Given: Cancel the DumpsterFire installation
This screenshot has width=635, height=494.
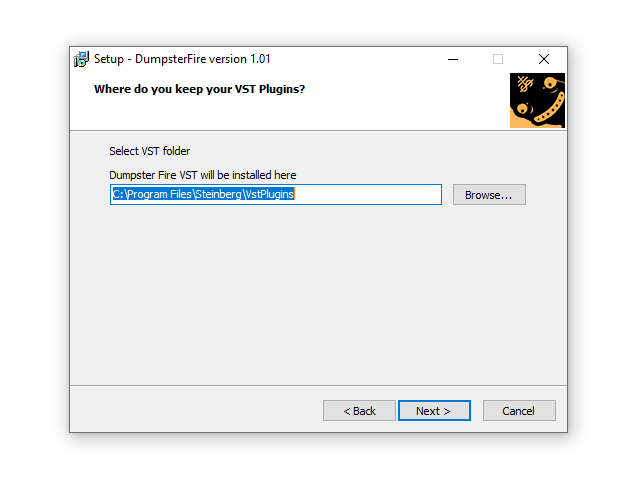Looking at the screenshot, I should [x=518, y=411].
